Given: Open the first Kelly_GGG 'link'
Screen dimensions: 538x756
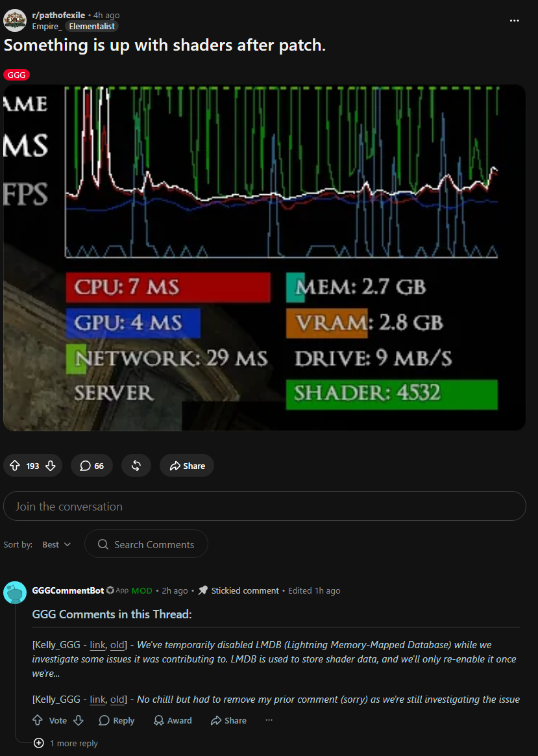Looking at the screenshot, I should [98, 645].
